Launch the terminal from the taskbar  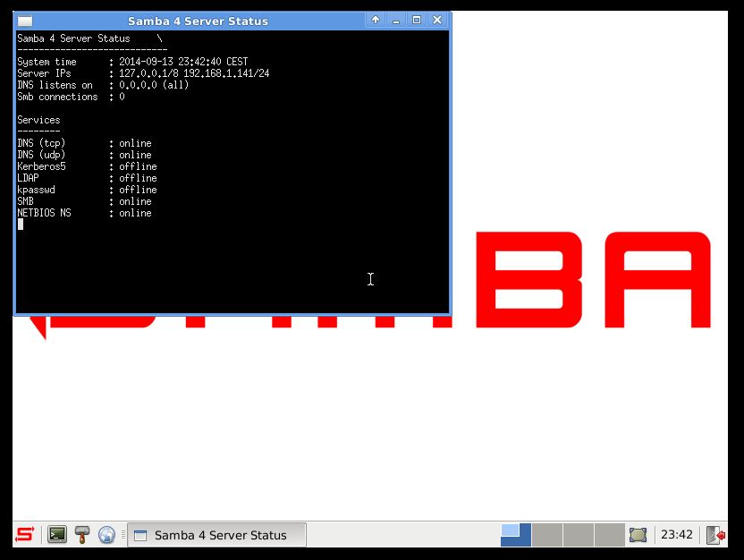[57, 535]
